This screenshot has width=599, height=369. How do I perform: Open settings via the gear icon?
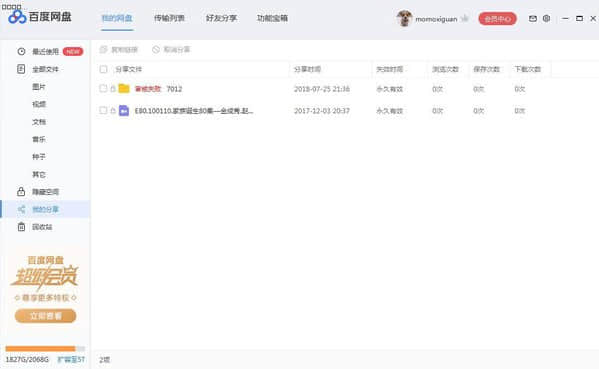click(547, 18)
